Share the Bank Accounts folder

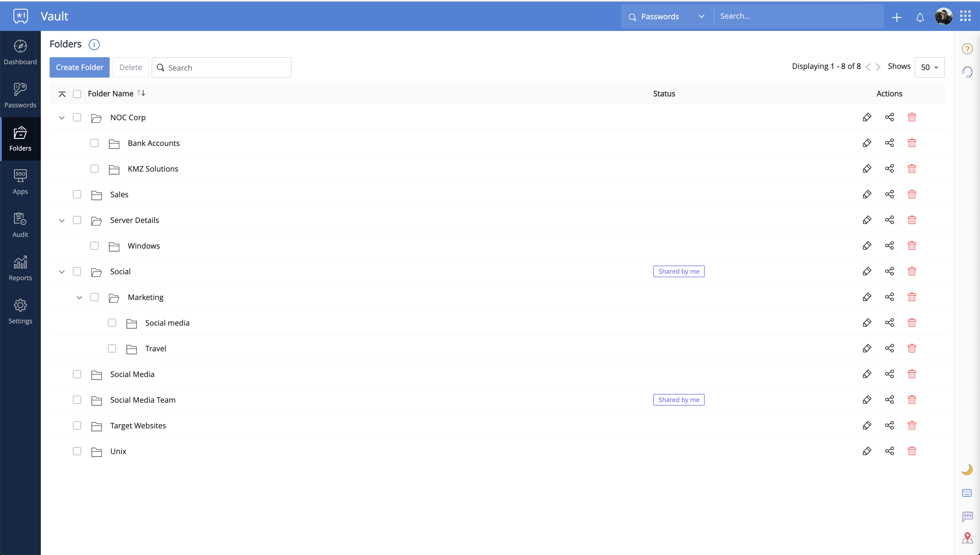pyautogui.click(x=889, y=143)
